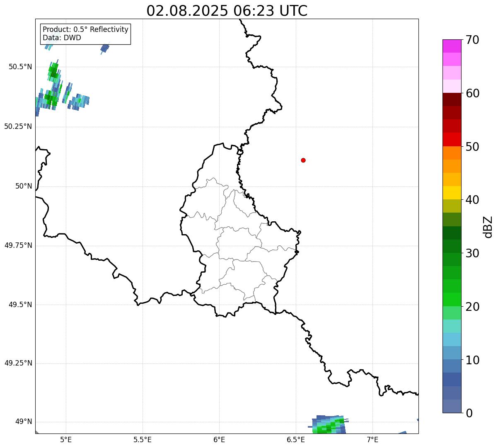Click the dark maroon colorbar segment below 60

point(452,99)
